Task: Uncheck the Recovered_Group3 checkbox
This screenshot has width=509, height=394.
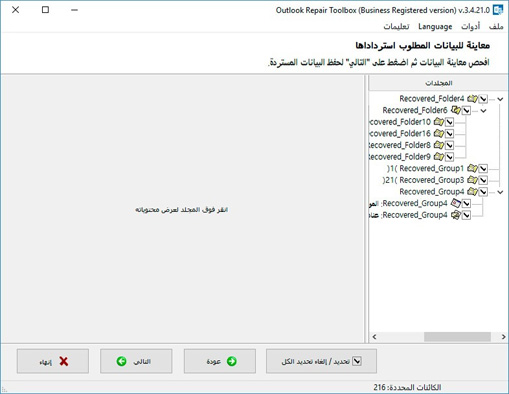Action: (483, 180)
